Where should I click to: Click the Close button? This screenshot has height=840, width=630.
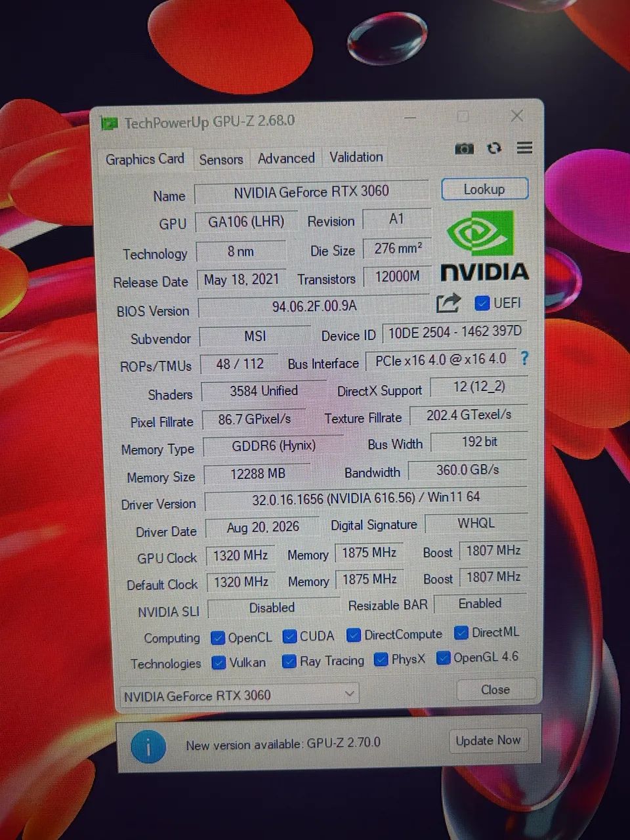pos(495,690)
